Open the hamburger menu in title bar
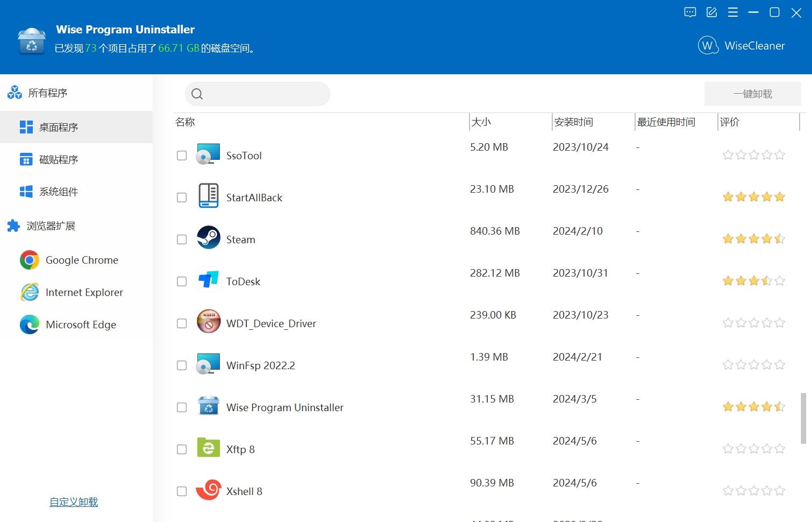This screenshot has height=522, width=812. [x=732, y=12]
